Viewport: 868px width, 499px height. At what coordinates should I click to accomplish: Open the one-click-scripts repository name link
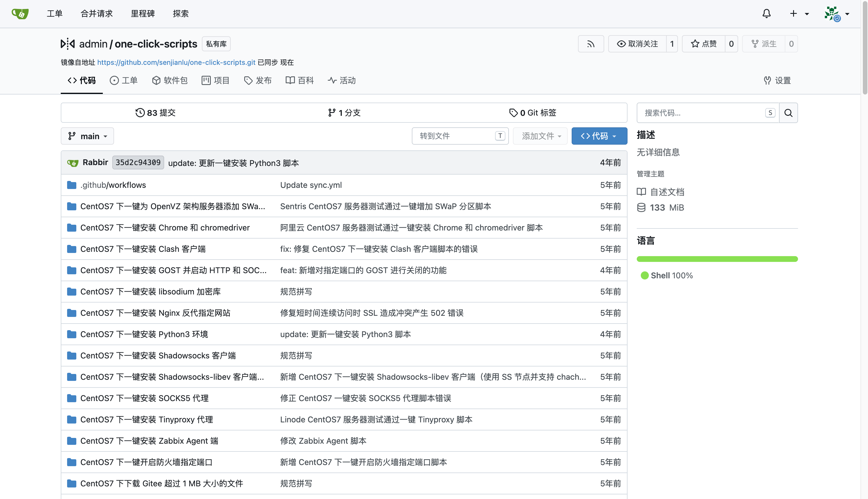click(156, 44)
